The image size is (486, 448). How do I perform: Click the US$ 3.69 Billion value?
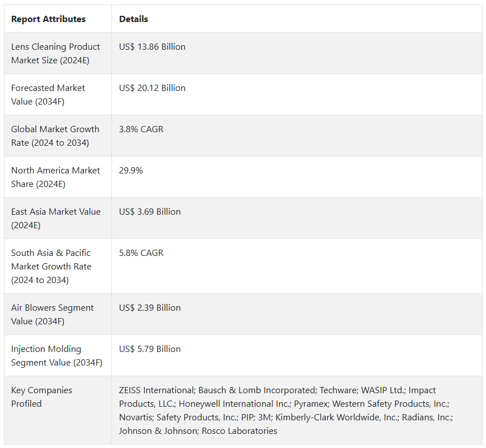(x=150, y=212)
